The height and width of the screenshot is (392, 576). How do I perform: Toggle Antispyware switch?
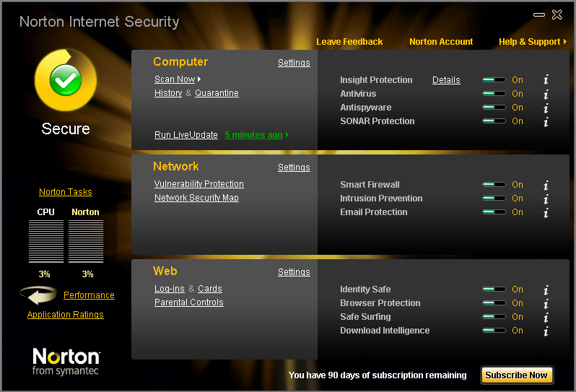click(x=494, y=108)
